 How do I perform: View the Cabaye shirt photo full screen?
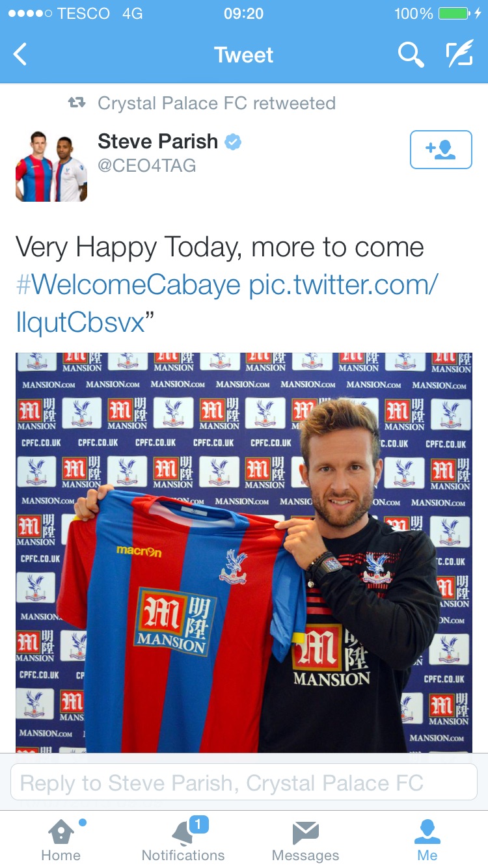tap(244, 552)
